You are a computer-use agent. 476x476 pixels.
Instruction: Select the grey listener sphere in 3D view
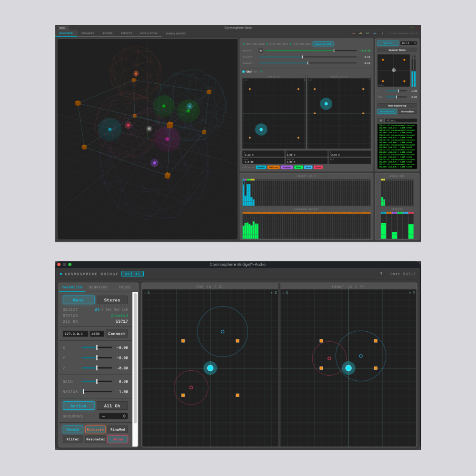(x=149, y=129)
